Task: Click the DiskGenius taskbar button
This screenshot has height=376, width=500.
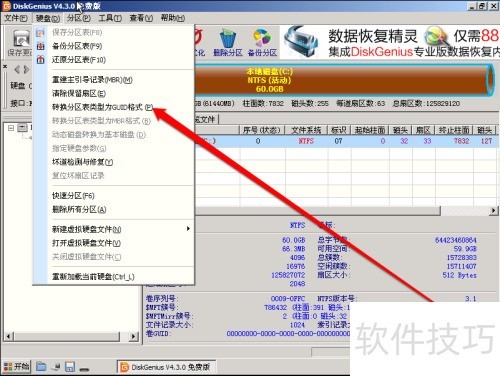Action: [167, 367]
